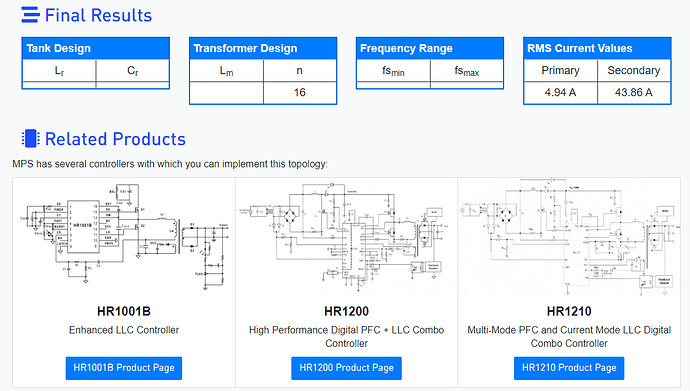690x391 pixels.
Task: Select the secondary current value 43.86 A
Action: coord(634,92)
